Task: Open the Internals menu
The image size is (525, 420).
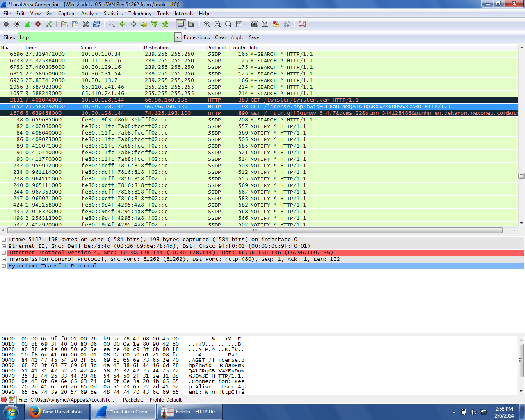Action: [x=184, y=14]
